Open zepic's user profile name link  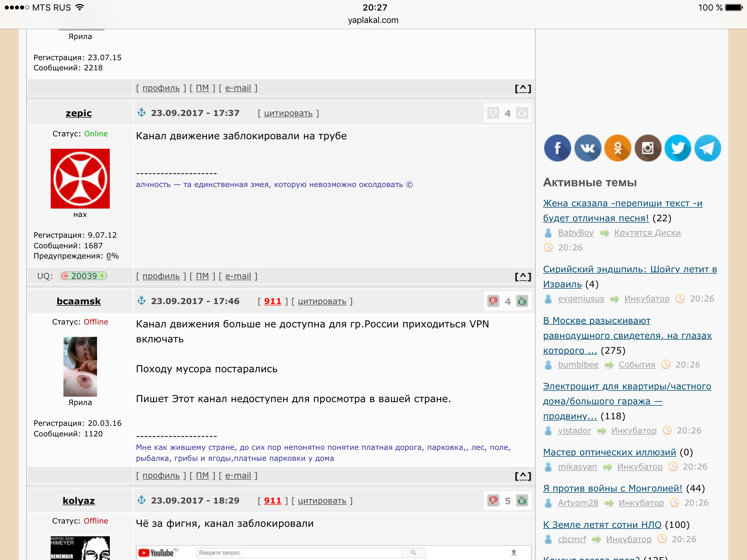pyautogui.click(x=79, y=113)
